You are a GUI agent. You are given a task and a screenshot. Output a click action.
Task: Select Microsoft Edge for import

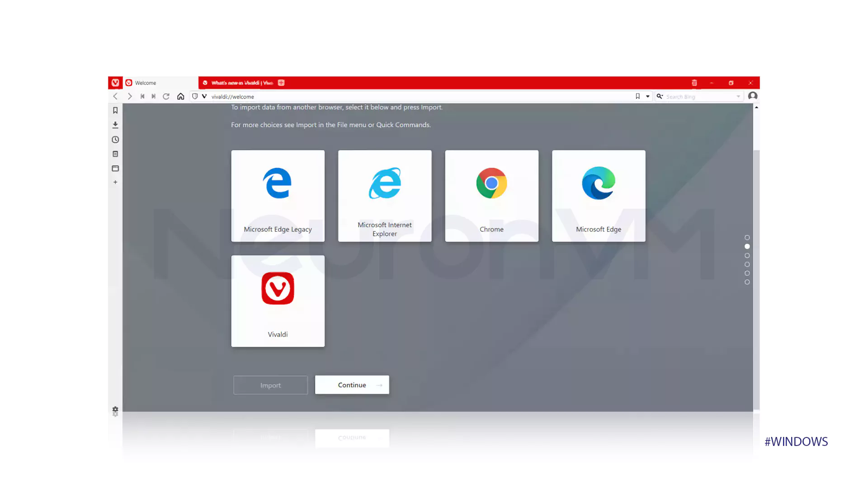coord(599,196)
